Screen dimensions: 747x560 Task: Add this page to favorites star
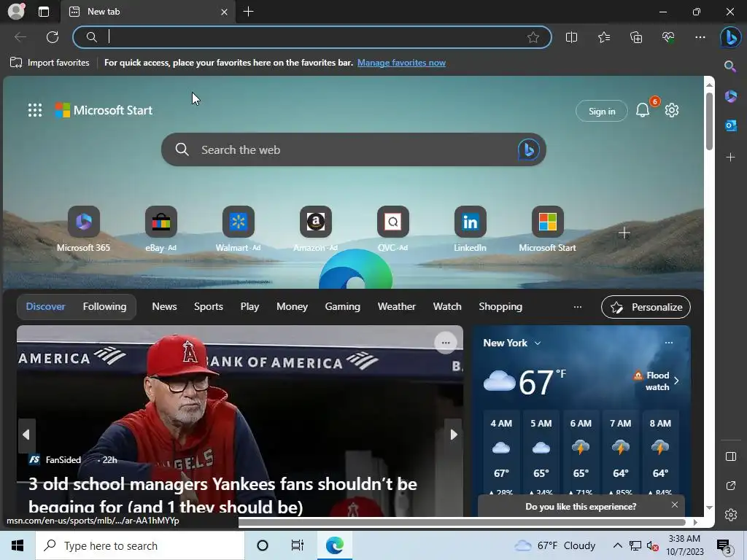tap(533, 37)
